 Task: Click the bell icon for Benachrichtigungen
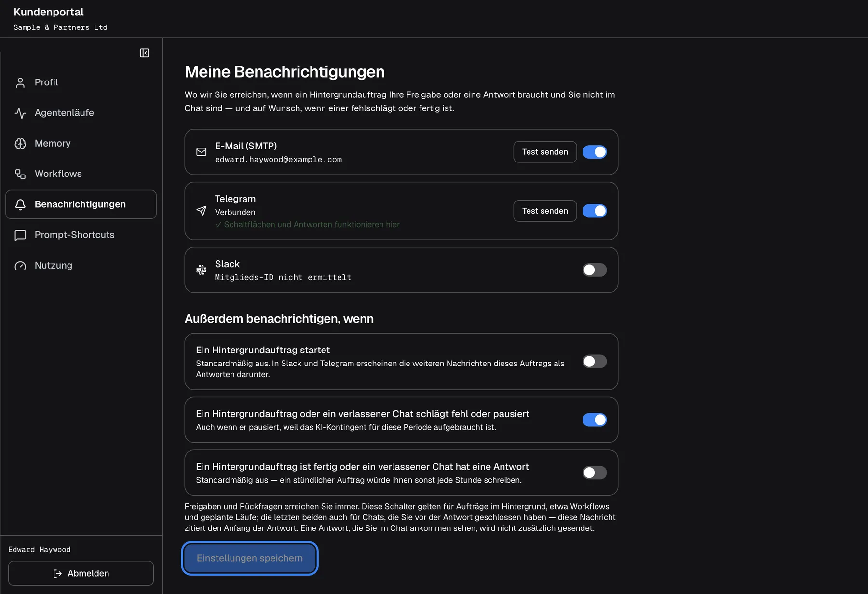20,204
